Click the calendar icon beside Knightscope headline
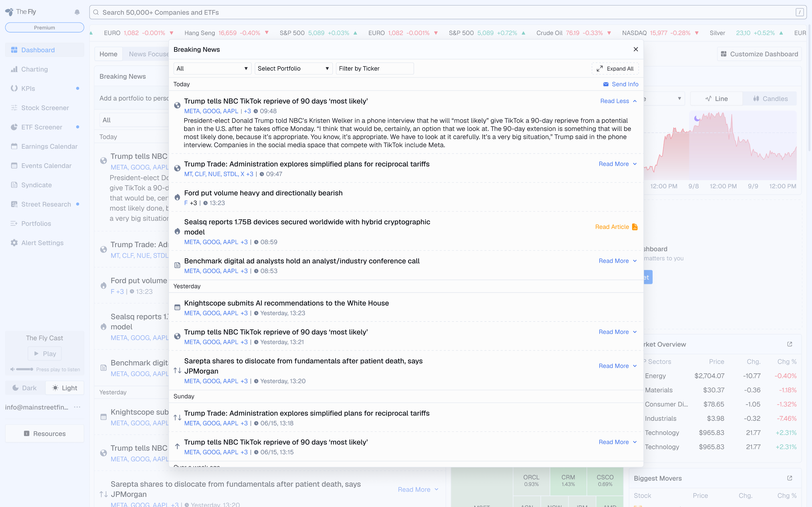Viewport: 812px width, 507px height. [x=177, y=308]
